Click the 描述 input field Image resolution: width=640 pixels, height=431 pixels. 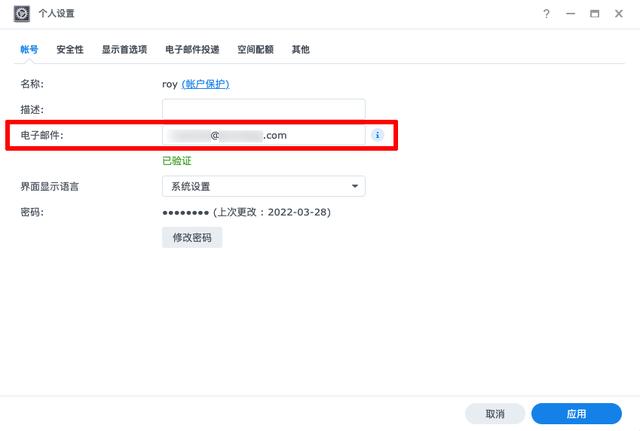click(264, 109)
